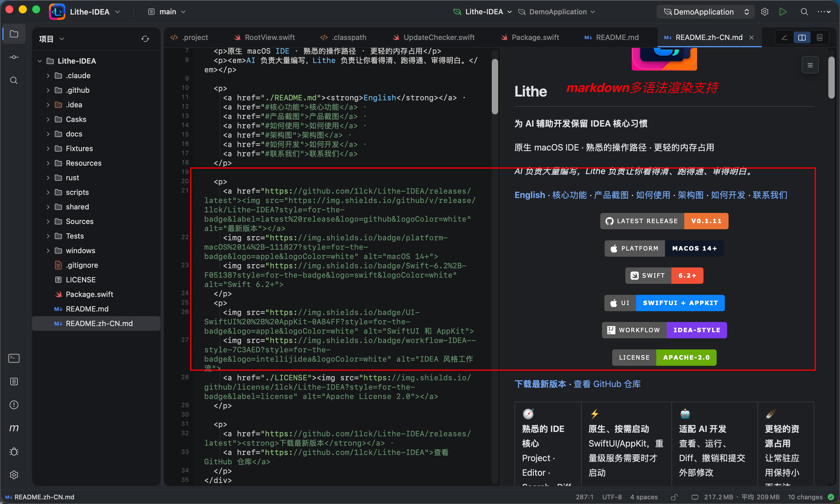840x504 pixels.
Task: Open the settings gear in left sidebar
Action: (x=14, y=475)
